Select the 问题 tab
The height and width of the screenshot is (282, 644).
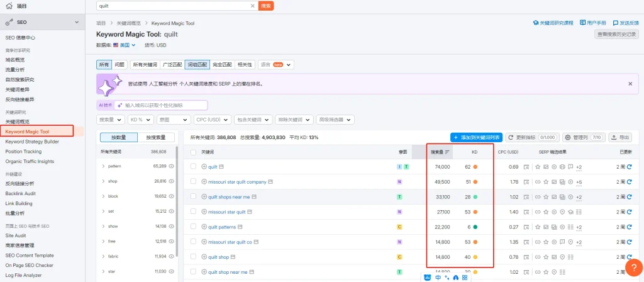119,65
